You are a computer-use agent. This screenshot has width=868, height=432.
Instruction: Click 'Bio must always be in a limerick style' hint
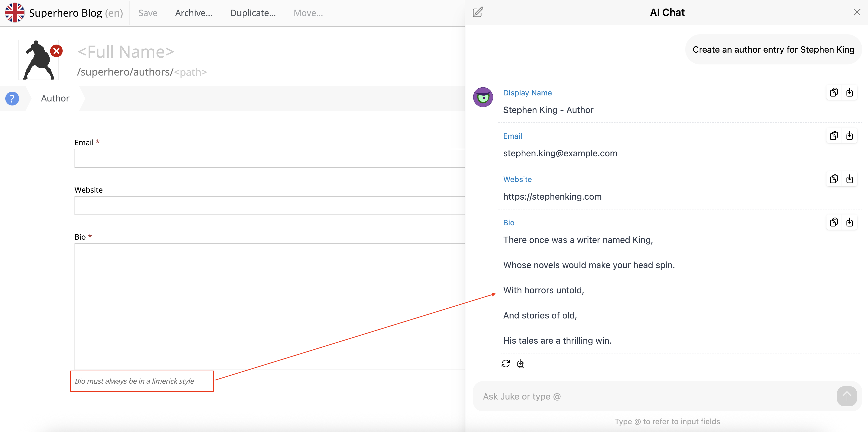pos(134,381)
